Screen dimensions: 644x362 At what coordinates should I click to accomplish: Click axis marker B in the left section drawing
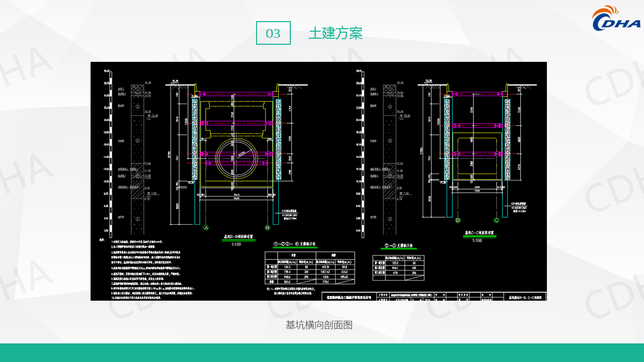[x=268, y=228]
